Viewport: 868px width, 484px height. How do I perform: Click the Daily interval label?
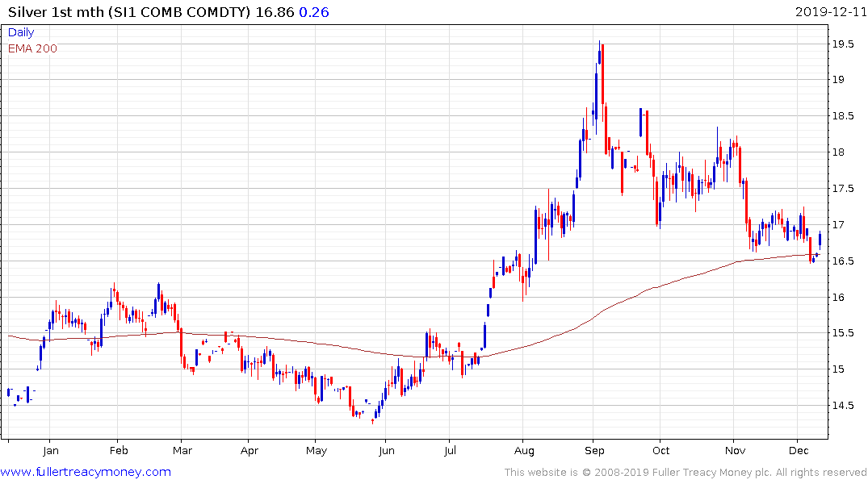tap(21, 32)
